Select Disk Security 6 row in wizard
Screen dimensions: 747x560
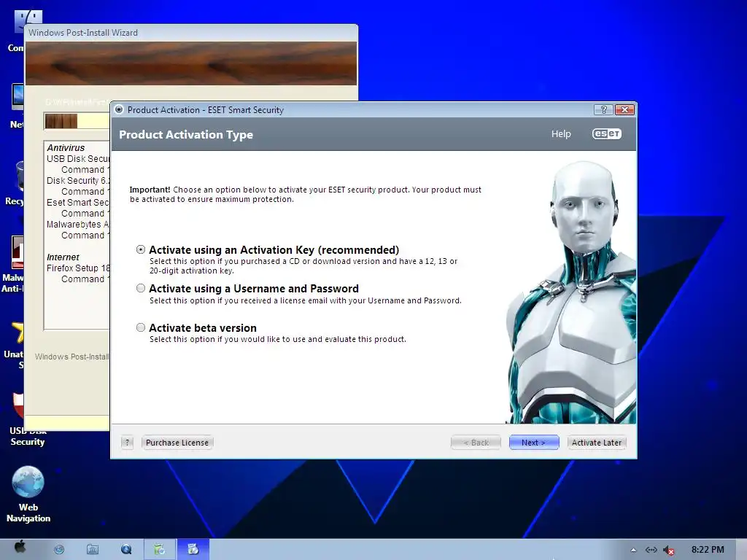pos(78,181)
